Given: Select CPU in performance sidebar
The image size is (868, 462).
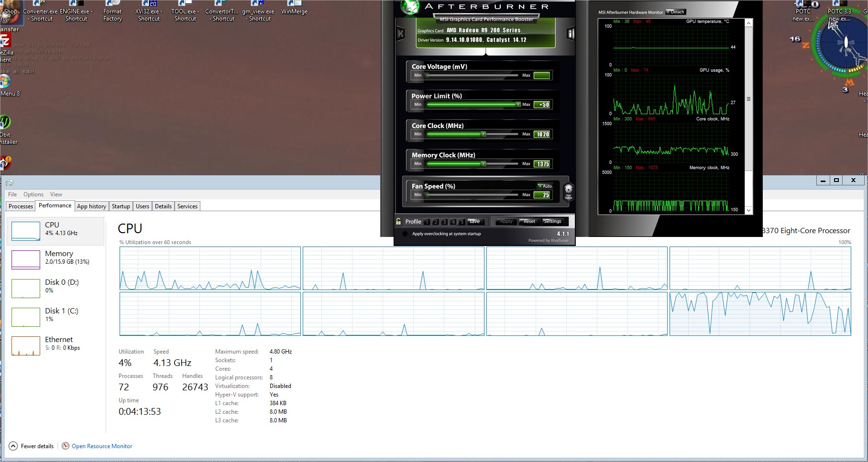Looking at the screenshot, I should tap(55, 231).
